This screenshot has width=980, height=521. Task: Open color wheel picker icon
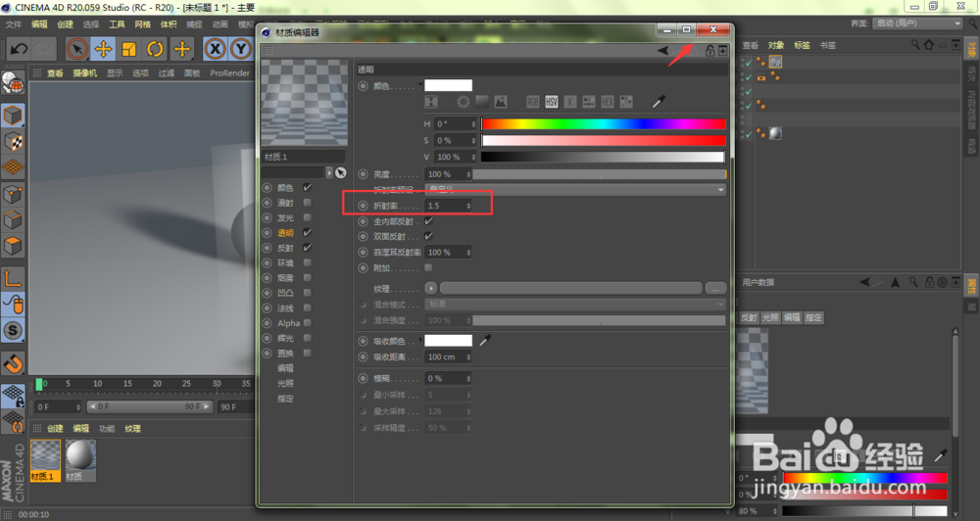[x=463, y=102]
